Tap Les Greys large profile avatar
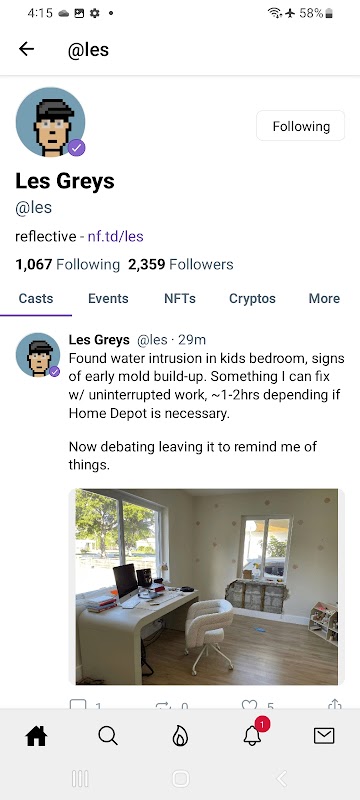Image resolution: width=360 pixels, height=800 pixels. click(x=50, y=122)
